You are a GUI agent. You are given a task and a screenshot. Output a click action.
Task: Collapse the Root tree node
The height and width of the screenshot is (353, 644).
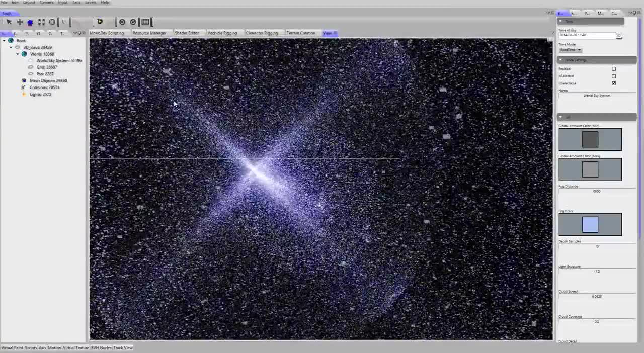pos(4,41)
